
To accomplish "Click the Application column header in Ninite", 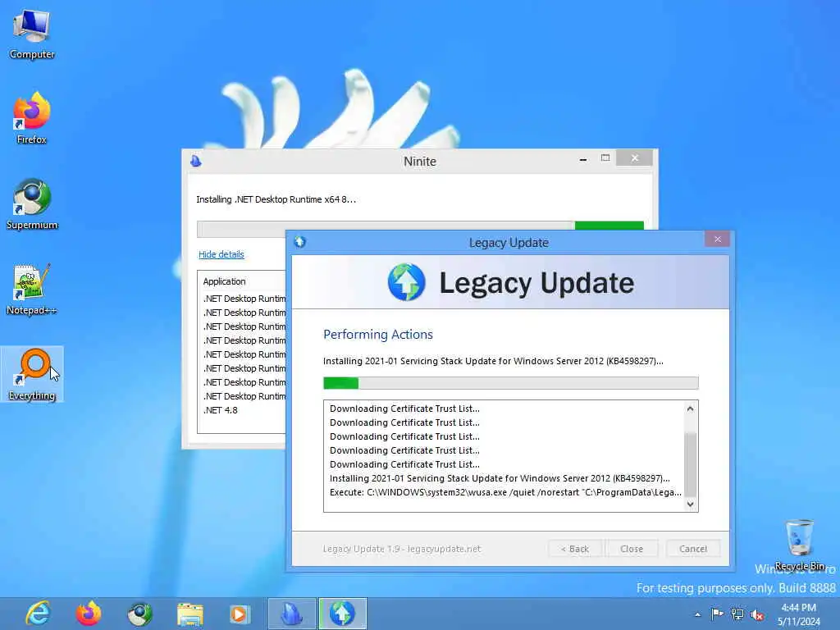I will (x=224, y=281).
